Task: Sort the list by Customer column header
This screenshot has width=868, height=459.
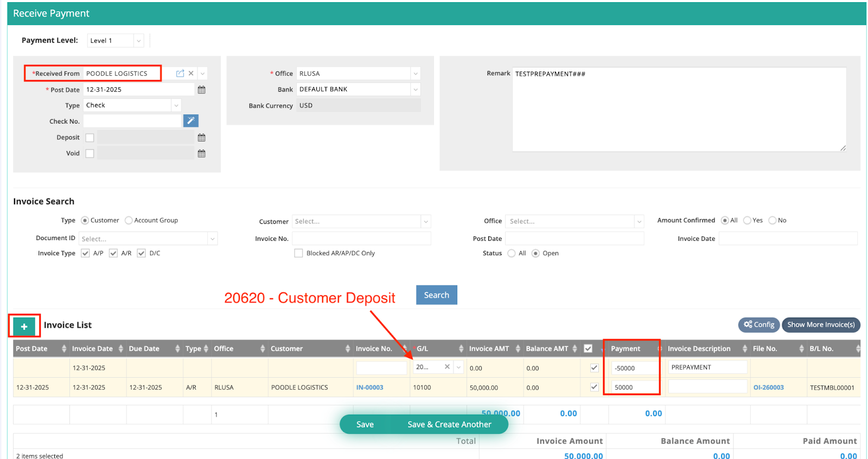Action: click(x=287, y=349)
